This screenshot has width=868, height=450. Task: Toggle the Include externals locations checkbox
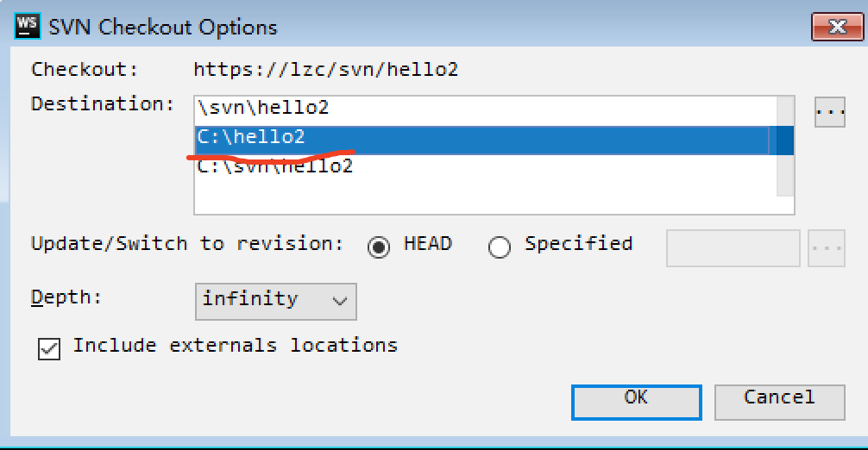pyautogui.click(x=49, y=348)
